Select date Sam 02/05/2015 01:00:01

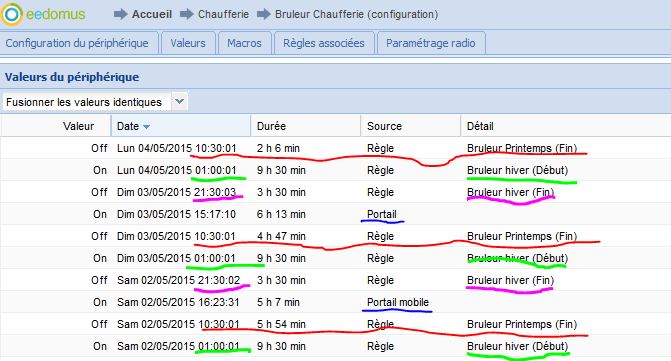click(178, 346)
